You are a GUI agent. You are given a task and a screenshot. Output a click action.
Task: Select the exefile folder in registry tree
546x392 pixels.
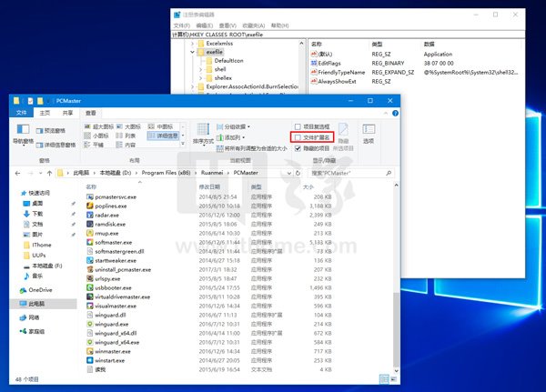[215, 53]
